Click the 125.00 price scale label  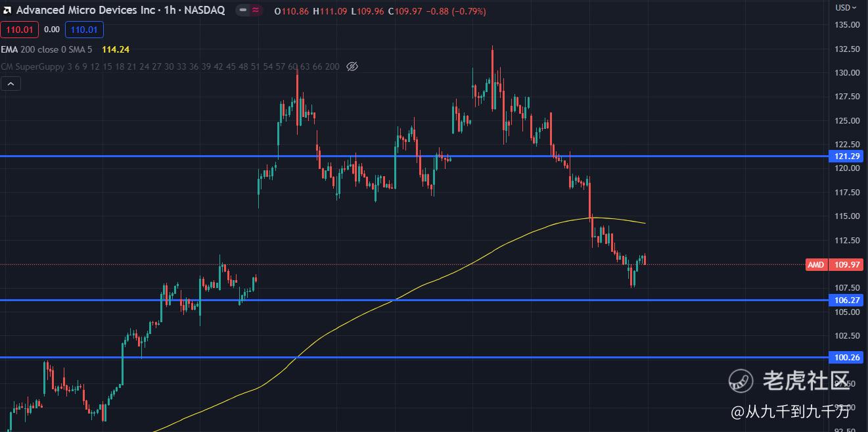847,121
